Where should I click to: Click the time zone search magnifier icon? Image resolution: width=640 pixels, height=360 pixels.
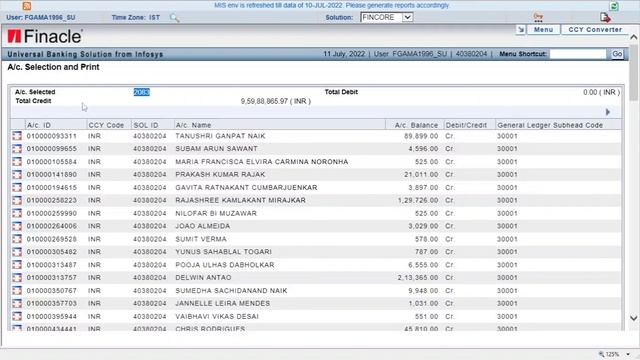[x=174, y=18]
